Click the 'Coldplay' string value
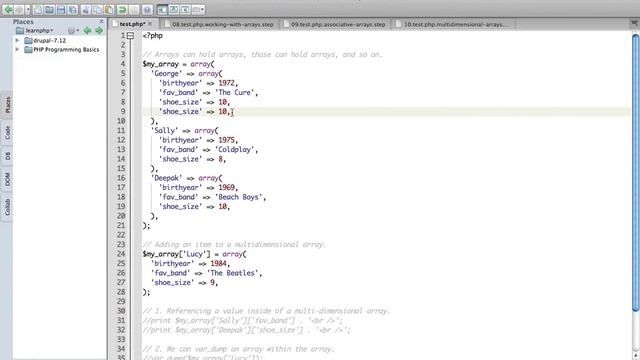This screenshot has height=360, width=640. click(234, 149)
